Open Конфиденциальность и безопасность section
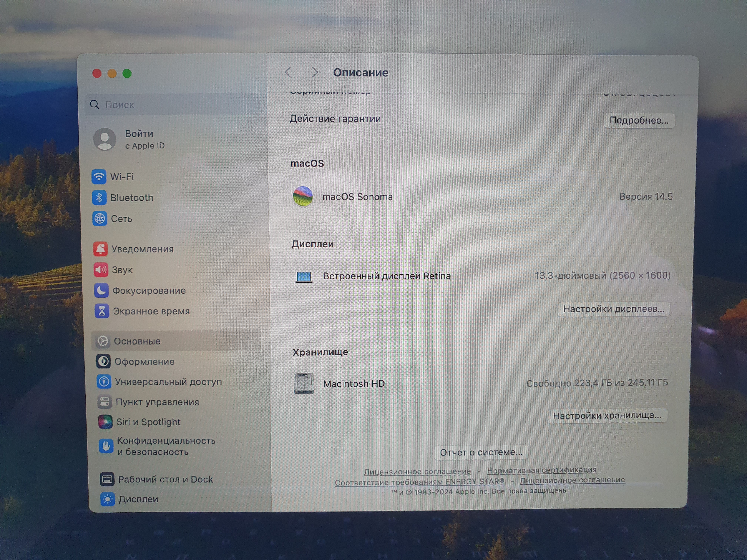 [166, 446]
